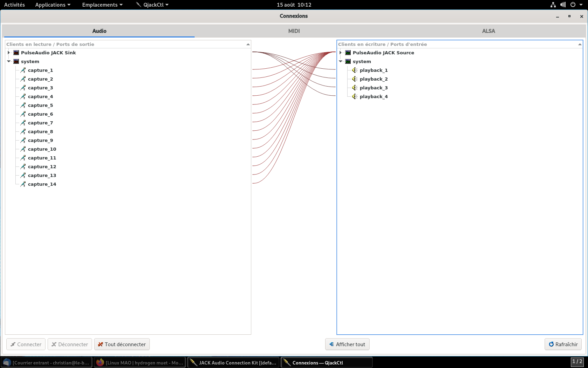Open the network status icon in top bar

coord(553,5)
